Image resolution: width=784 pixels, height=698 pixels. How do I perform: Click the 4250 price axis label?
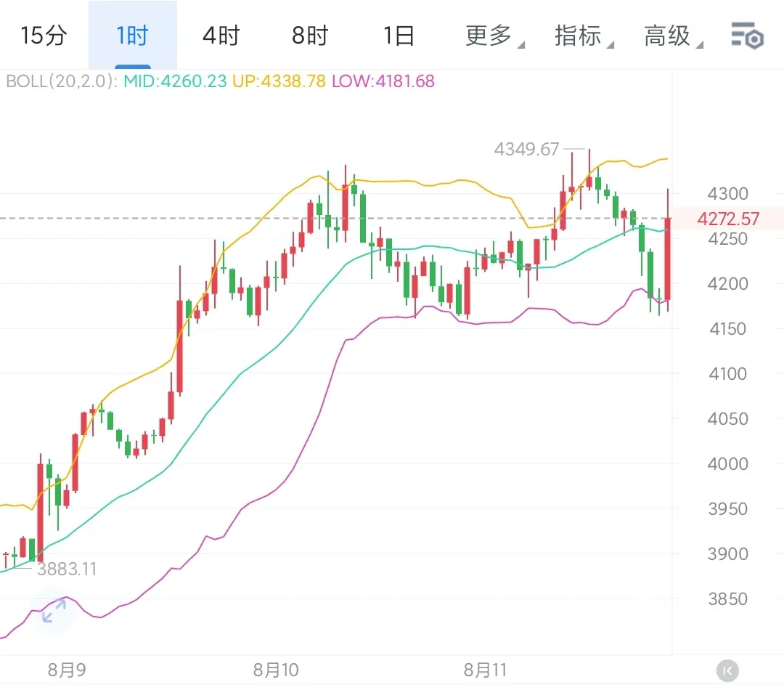coord(727,239)
